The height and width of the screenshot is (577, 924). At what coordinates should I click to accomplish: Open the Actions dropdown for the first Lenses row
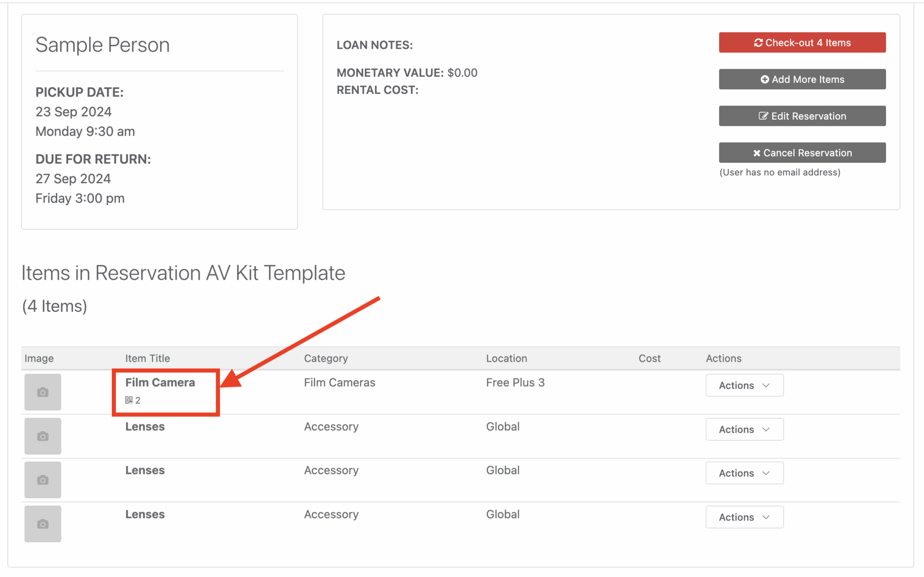tap(744, 429)
